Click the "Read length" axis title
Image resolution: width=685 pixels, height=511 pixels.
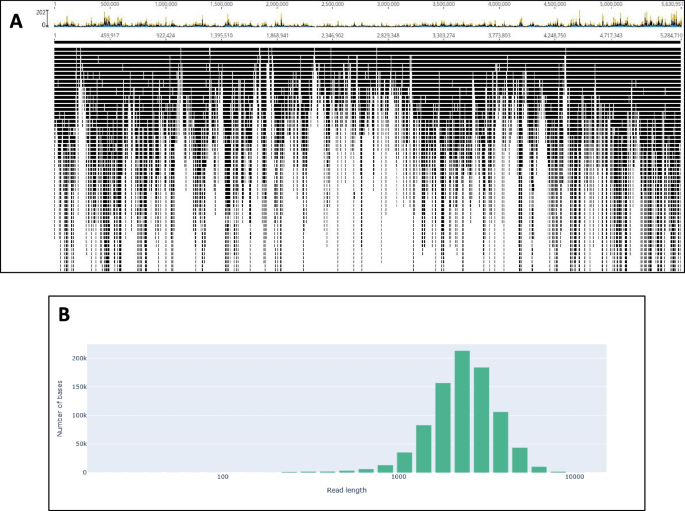[x=348, y=491]
